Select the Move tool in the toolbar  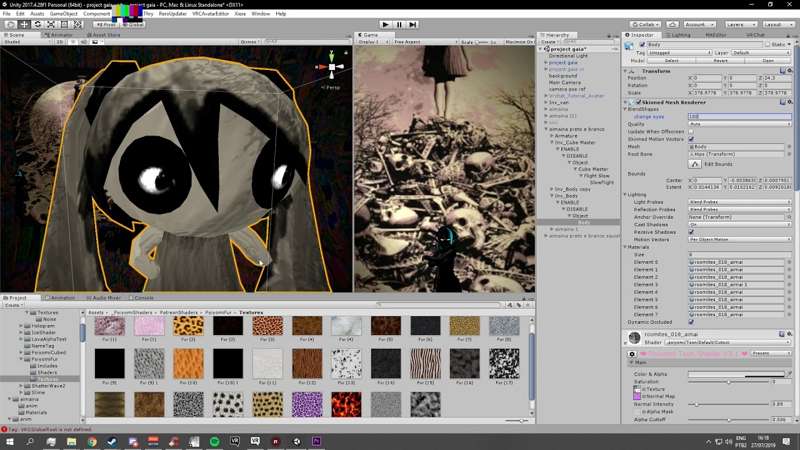point(23,24)
